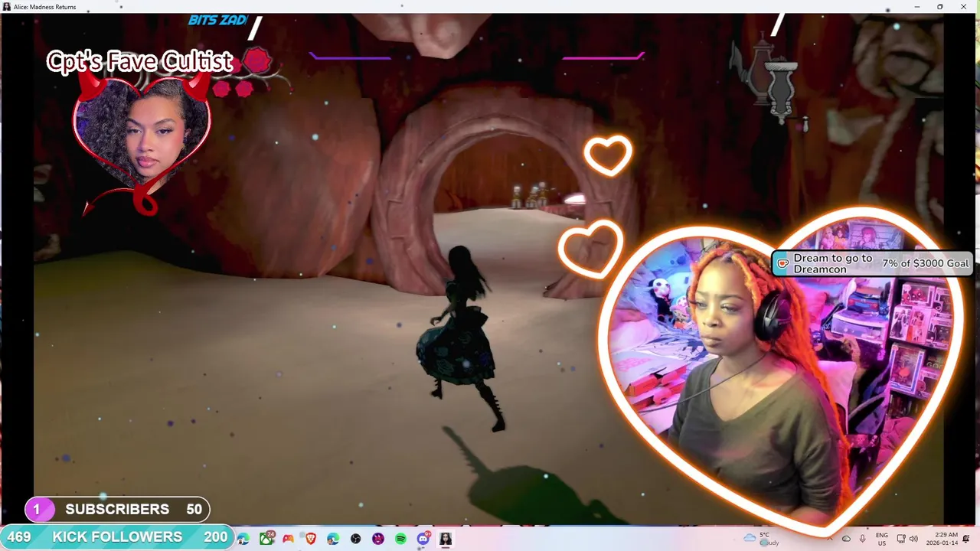Open the purple round taskbar app icon

[378, 539]
